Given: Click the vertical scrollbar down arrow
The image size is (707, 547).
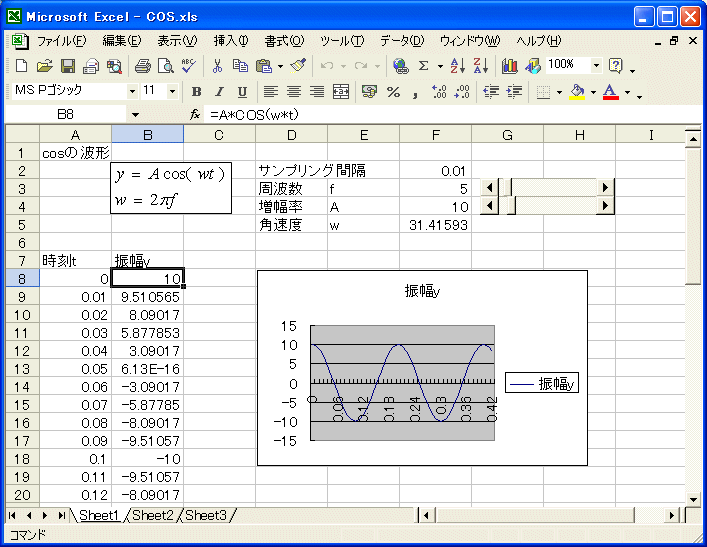Looking at the screenshot, I should pyautogui.click(x=693, y=499).
